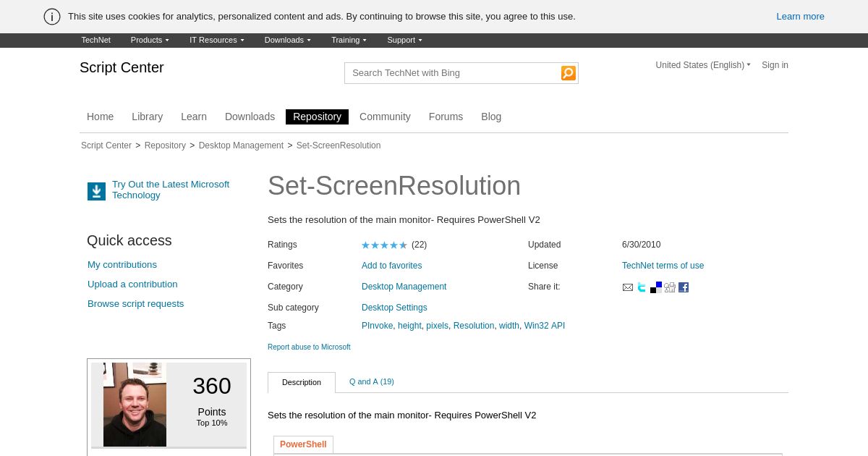Image resolution: width=868 pixels, height=456 pixels.
Task: Click Report abuse to Microsoft
Action: (309, 347)
